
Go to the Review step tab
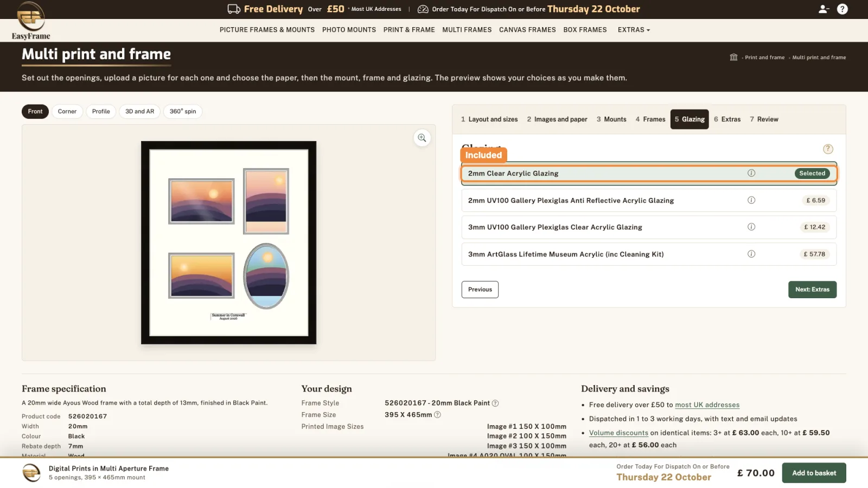(764, 119)
